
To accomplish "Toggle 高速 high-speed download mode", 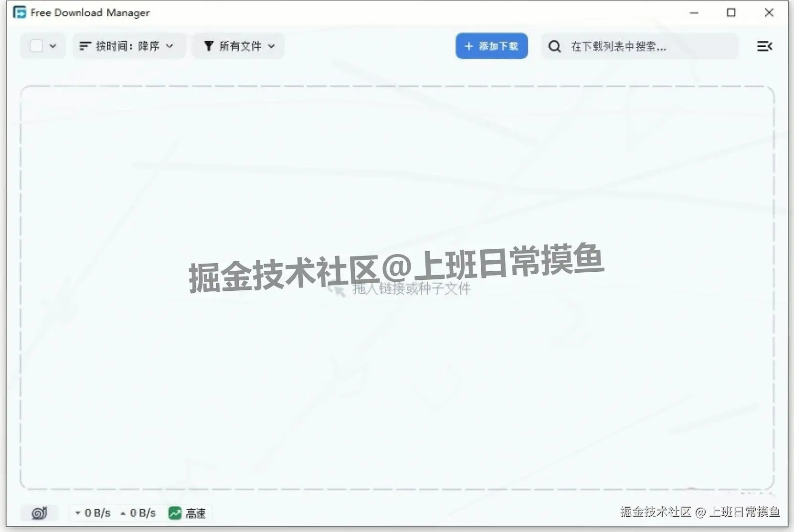I will click(x=188, y=513).
